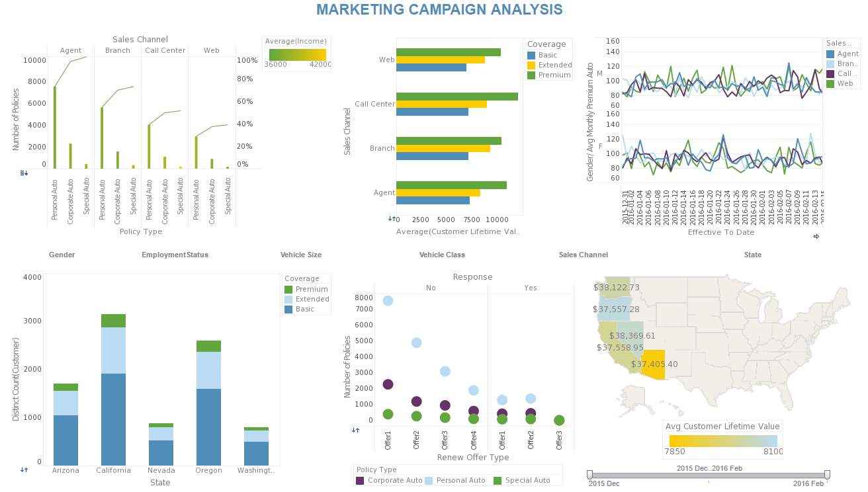The height and width of the screenshot is (492, 868).
Task: Click the California stacked bar's dark blue Basic segment
Action: point(113,419)
